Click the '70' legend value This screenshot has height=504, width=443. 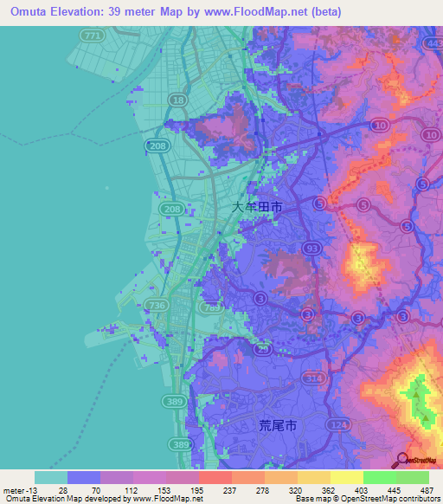[x=96, y=491]
